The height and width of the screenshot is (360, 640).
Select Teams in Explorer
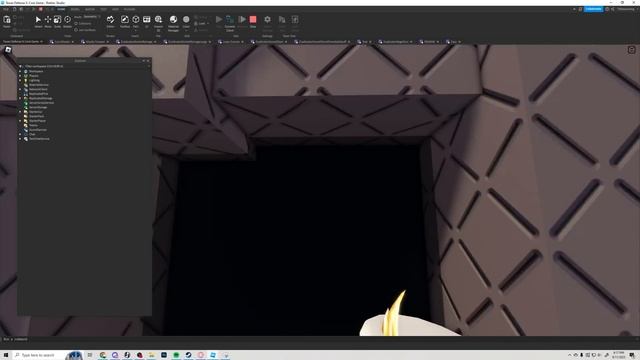pos(33,125)
